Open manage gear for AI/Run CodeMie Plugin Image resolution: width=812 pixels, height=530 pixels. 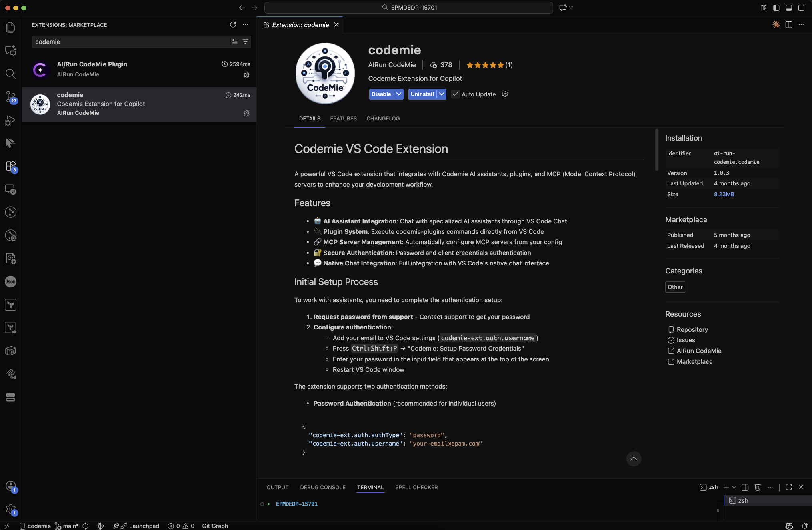pos(246,75)
